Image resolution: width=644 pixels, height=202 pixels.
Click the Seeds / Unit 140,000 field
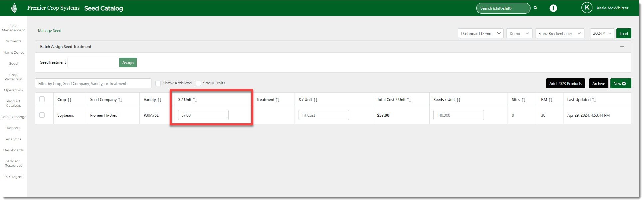[458, 115]
